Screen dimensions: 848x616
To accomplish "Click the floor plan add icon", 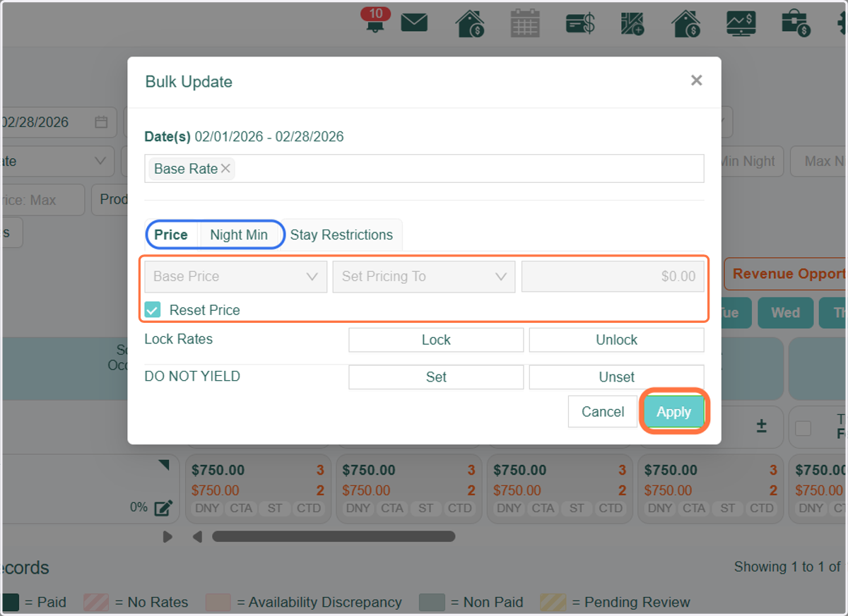I will (632, 23).
